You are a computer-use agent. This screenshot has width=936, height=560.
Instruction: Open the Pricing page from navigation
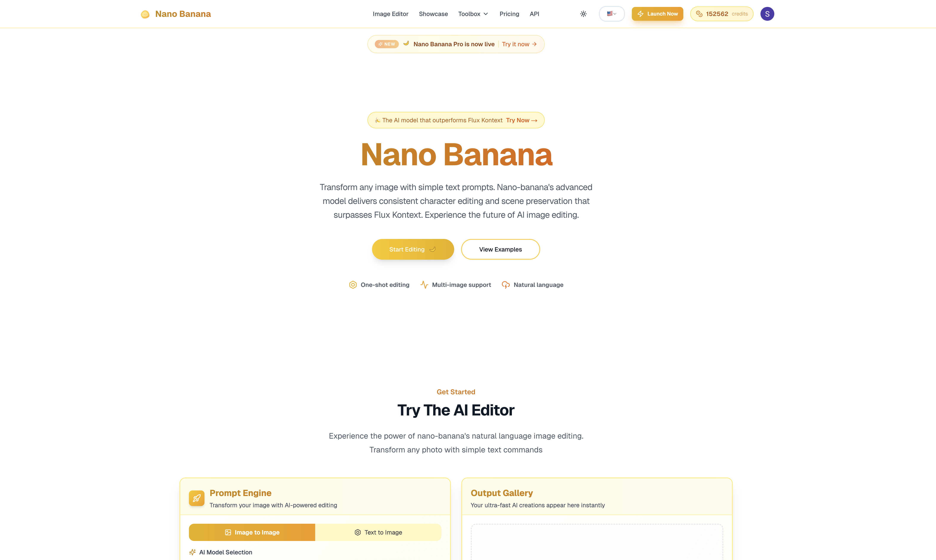point(509,14)
